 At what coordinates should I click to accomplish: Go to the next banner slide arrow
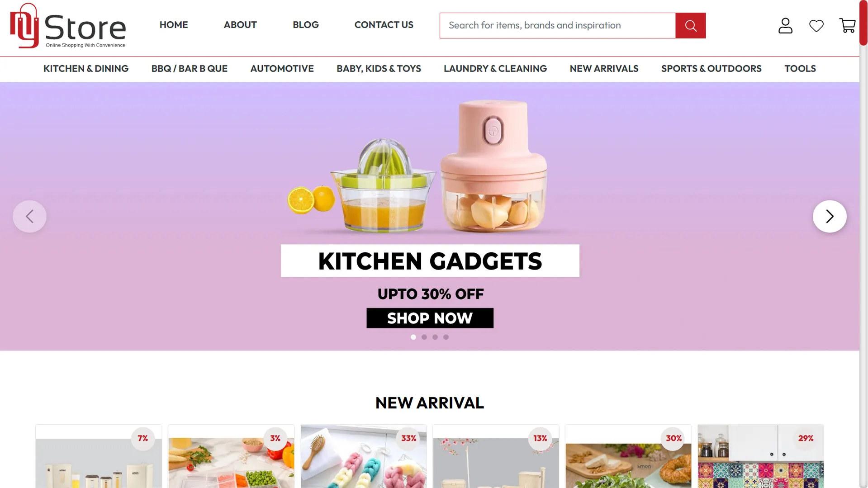coord(829,216)
